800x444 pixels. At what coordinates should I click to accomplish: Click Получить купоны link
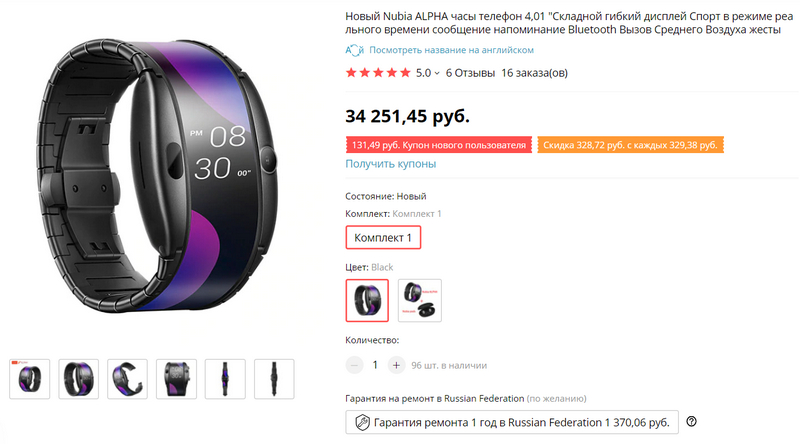tap(390, 164)
